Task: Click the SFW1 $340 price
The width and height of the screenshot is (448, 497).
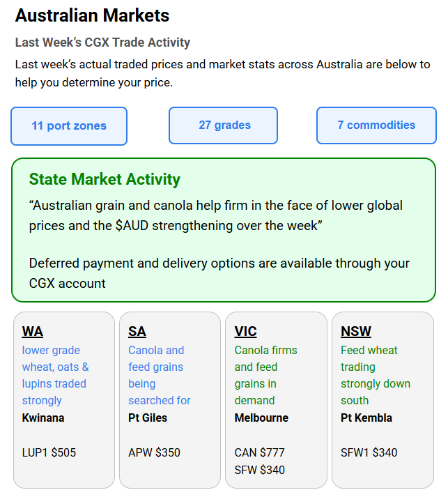Action: pyautogui.click(x=369, y=453)
